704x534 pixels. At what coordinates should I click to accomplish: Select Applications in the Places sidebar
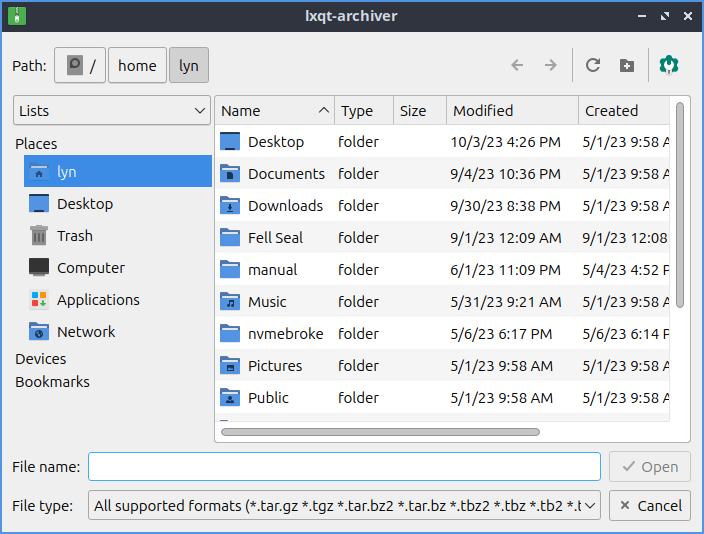[97, 300]
